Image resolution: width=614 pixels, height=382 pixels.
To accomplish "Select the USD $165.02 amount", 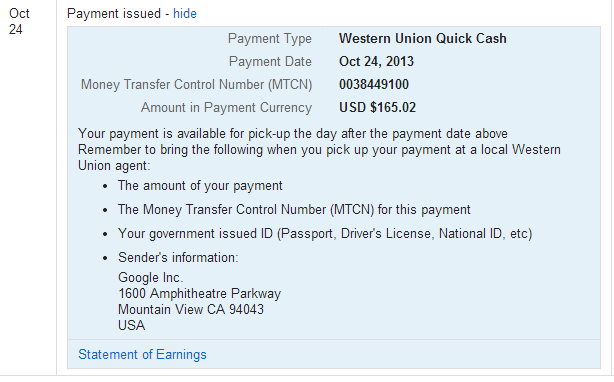I will [377, 108].
